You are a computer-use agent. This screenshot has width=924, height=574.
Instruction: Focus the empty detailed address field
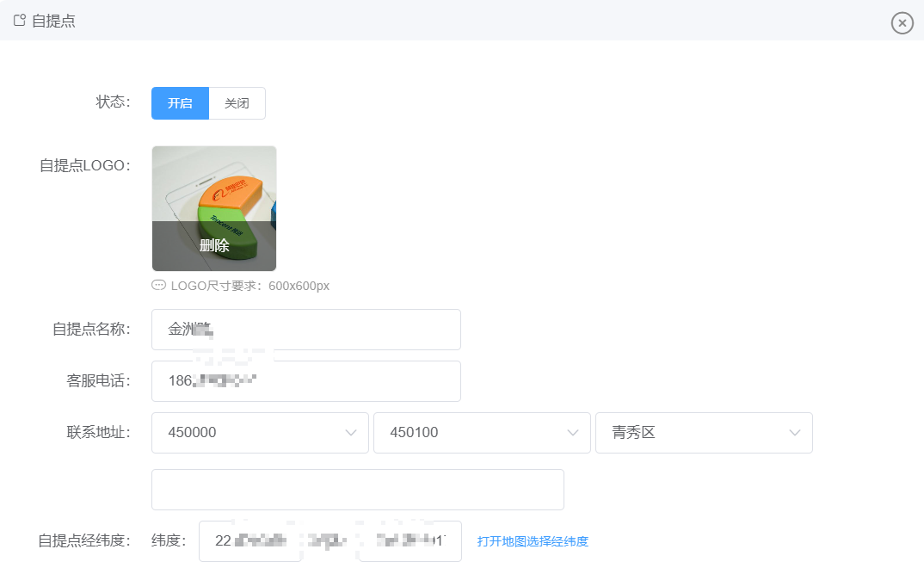click(358, 489)
